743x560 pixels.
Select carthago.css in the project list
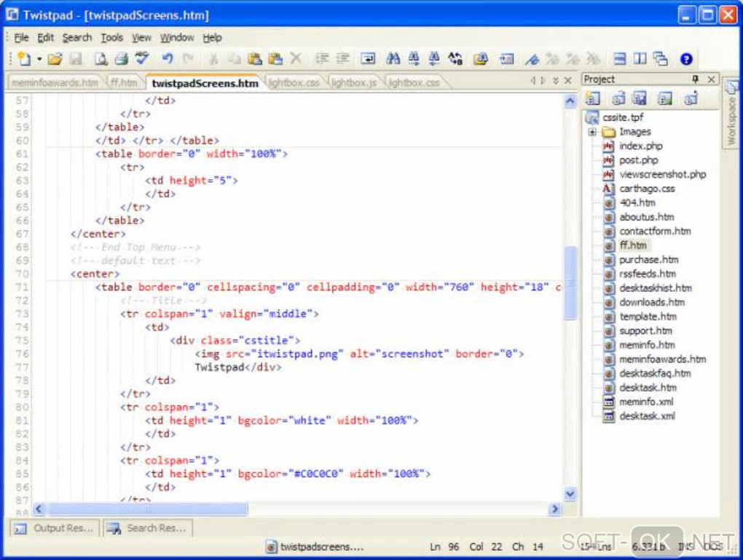647,189
